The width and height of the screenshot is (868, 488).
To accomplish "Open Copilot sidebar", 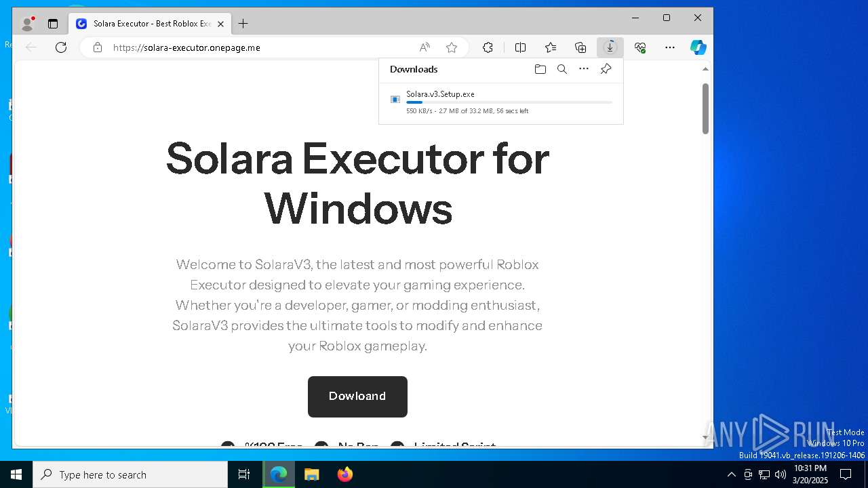I will pos(698,47).
